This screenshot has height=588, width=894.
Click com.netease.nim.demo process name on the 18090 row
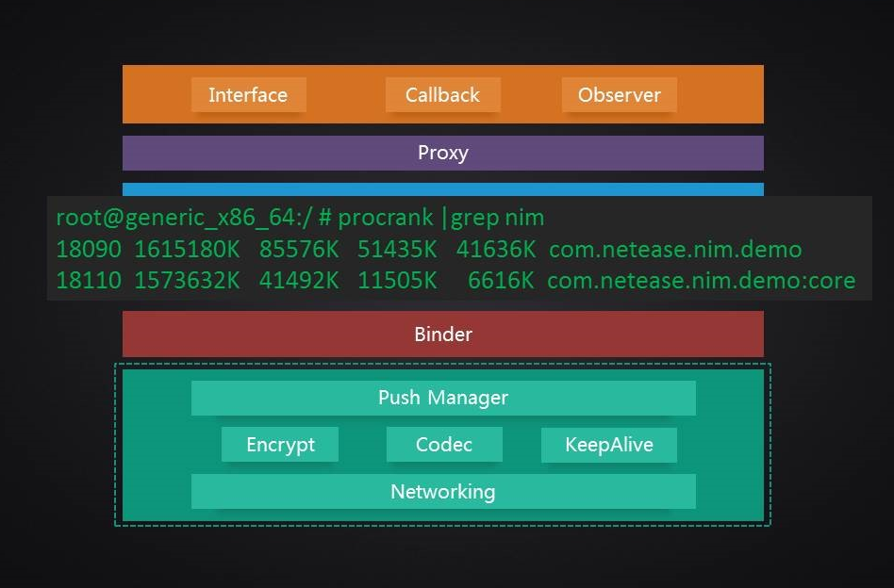pos(675,250)
